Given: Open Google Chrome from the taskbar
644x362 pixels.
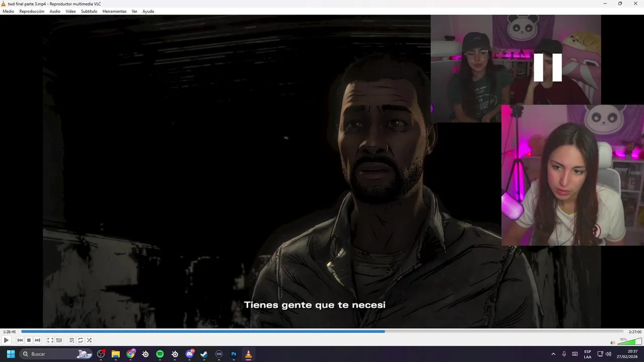Looking at the screenshot, I should [x=131, y=354].
